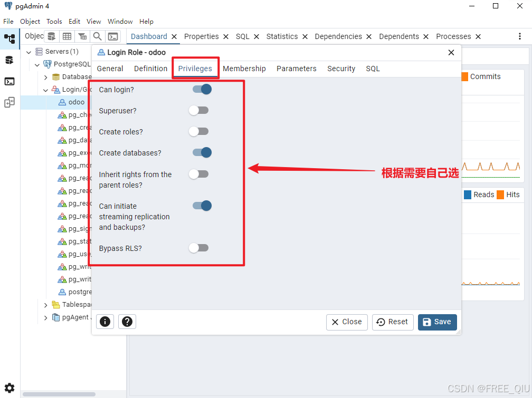Click the Close button
Screen dimensions: 532x398
(x=347, y=322)
